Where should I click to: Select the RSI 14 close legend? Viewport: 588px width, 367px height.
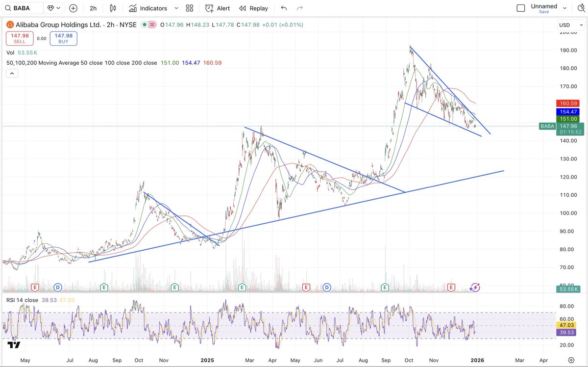coord(22,300)
